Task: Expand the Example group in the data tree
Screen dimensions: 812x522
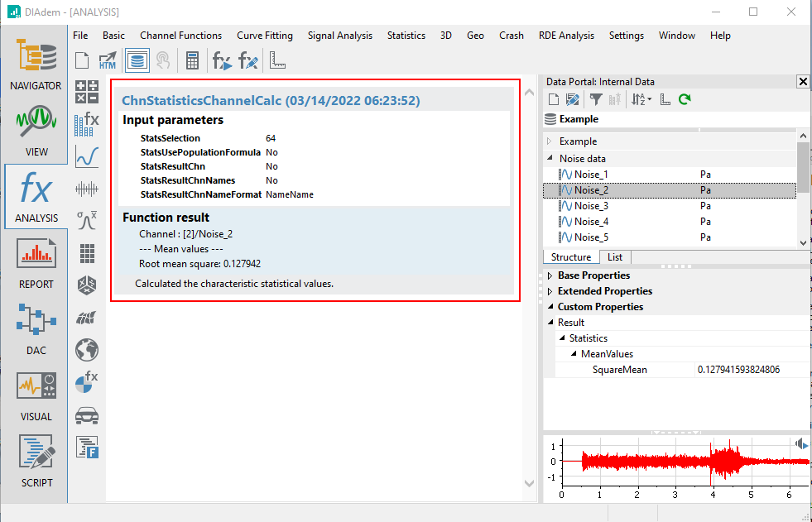Action: pyautogui.click(x=550, y=141)
